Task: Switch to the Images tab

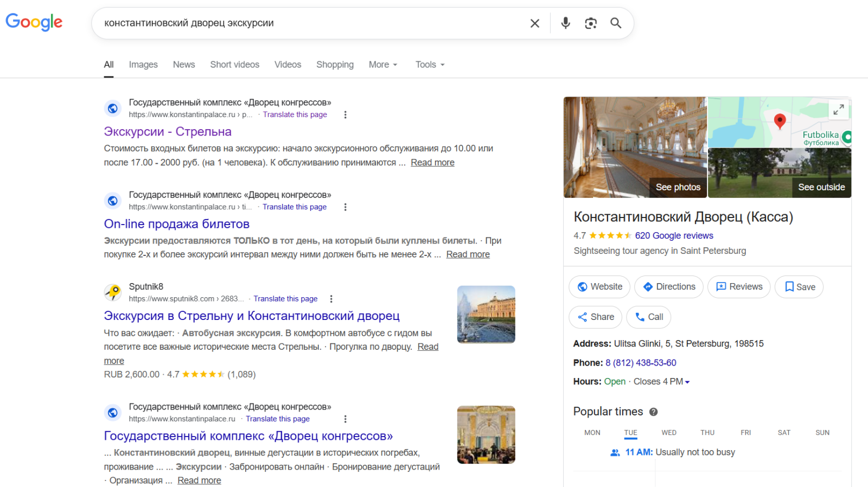Action: tap(143, 65)
